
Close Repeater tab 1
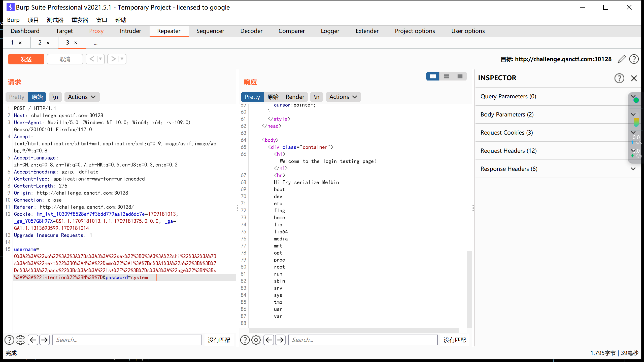click(x=20, y=43)
